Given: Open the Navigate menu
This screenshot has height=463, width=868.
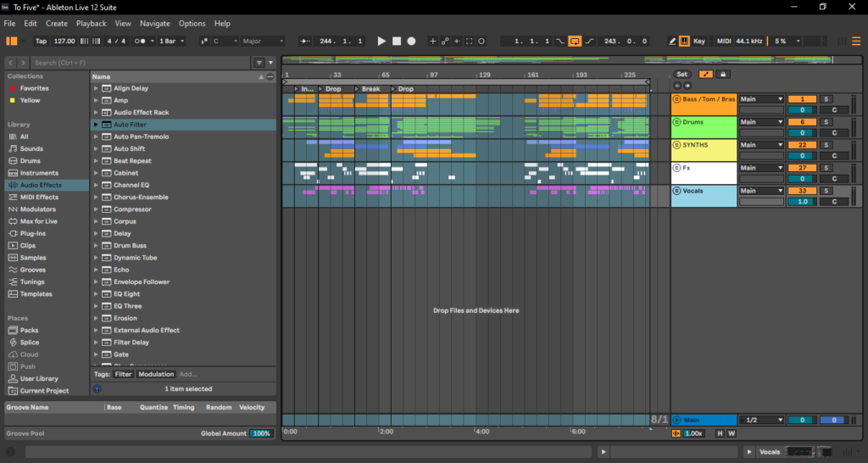Looking at the screenshot, I should click(x=154, y=24).
